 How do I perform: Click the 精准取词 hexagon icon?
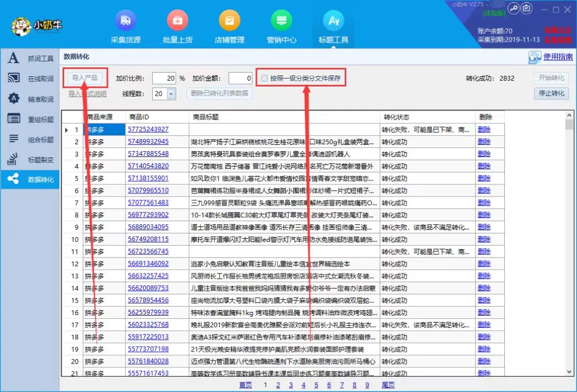point(13,98)
